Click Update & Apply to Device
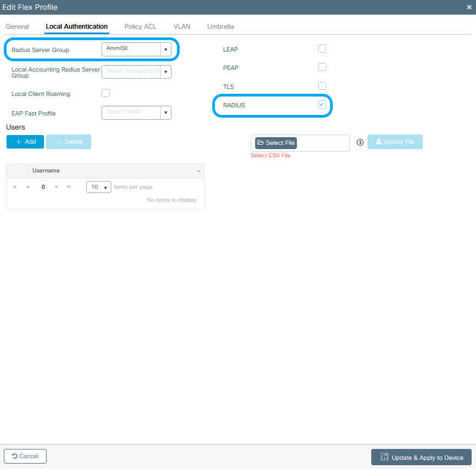The width and height of the screenshot is (476, 469). [421, 457]
